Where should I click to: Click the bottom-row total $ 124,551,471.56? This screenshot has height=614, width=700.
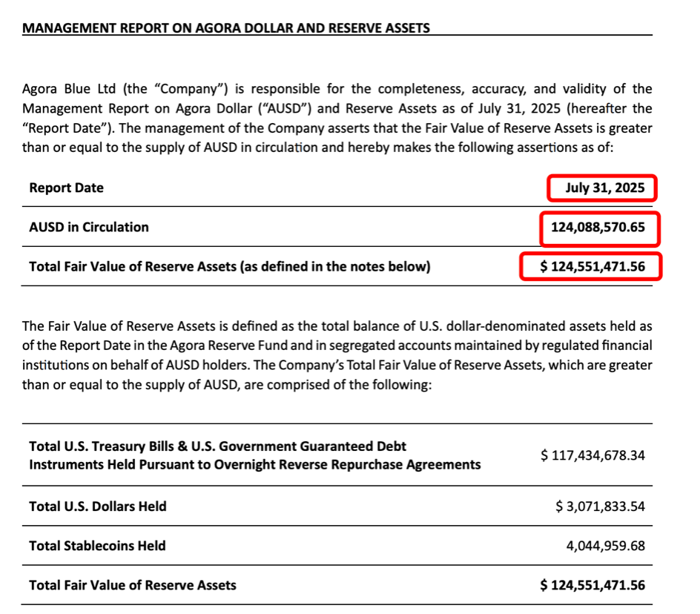pos(592,585)
